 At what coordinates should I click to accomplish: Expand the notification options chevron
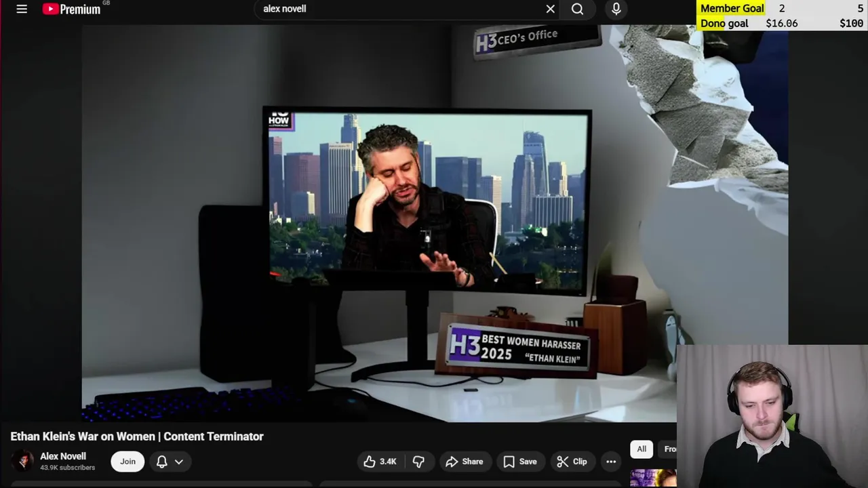pyautogui.click(x=179, y=462)
